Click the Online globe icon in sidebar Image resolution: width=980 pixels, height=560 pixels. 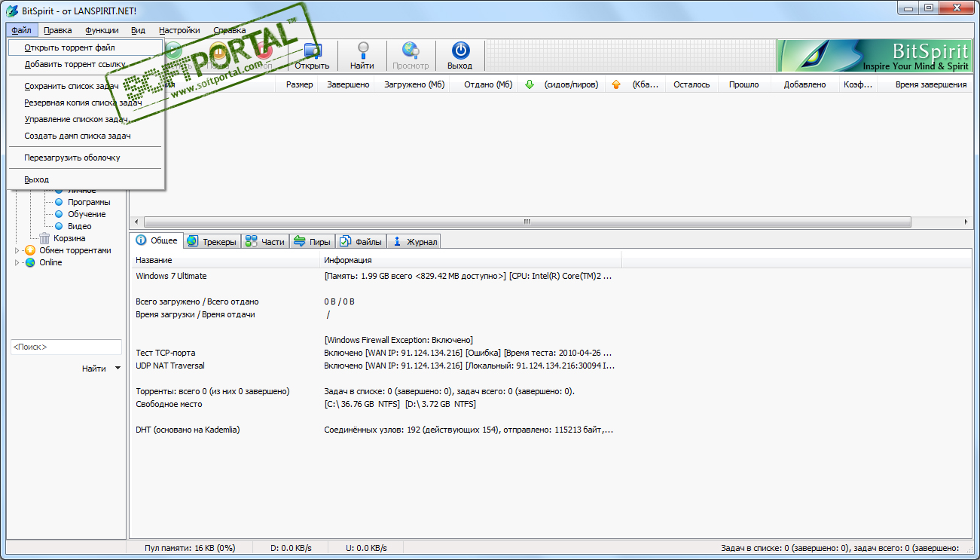(x=30, y=262)
